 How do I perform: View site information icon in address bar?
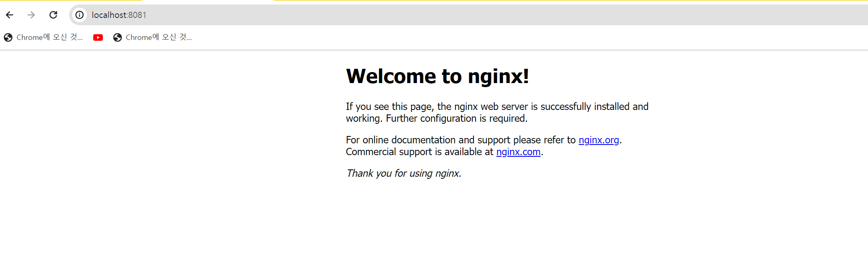pos(80,15)
